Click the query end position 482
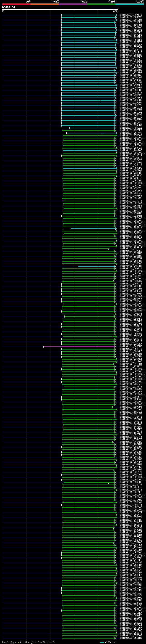Image resolution: width=146 pixels, height=644 pixels. click(115, 11)
